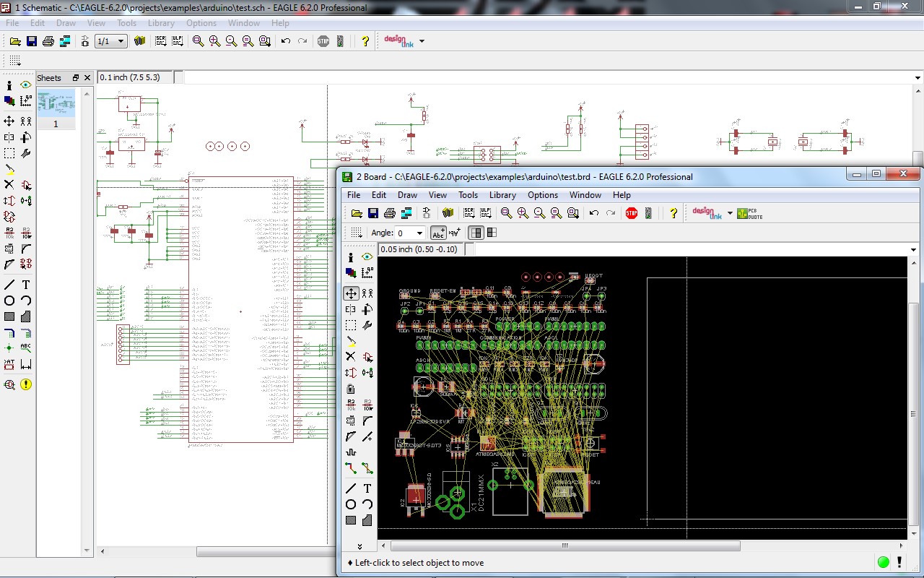Select sheet 1 thumbnail in Sheets panel
924x578 pixels.
56,103
